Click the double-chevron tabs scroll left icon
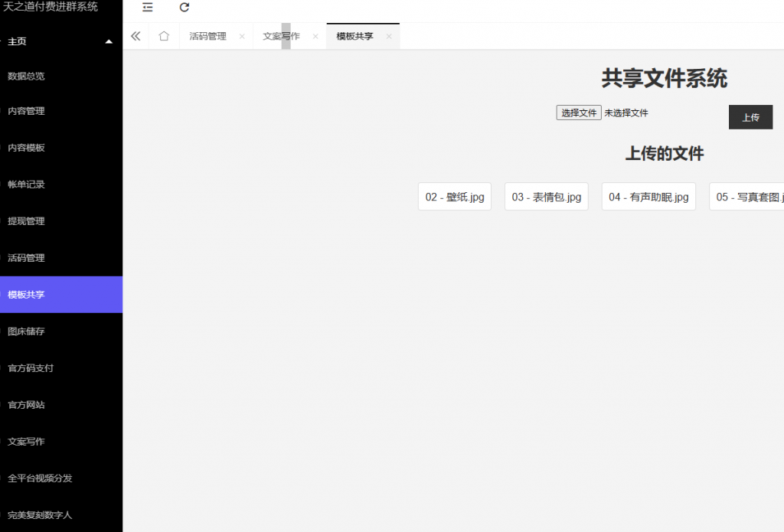 tap(136, 36)
